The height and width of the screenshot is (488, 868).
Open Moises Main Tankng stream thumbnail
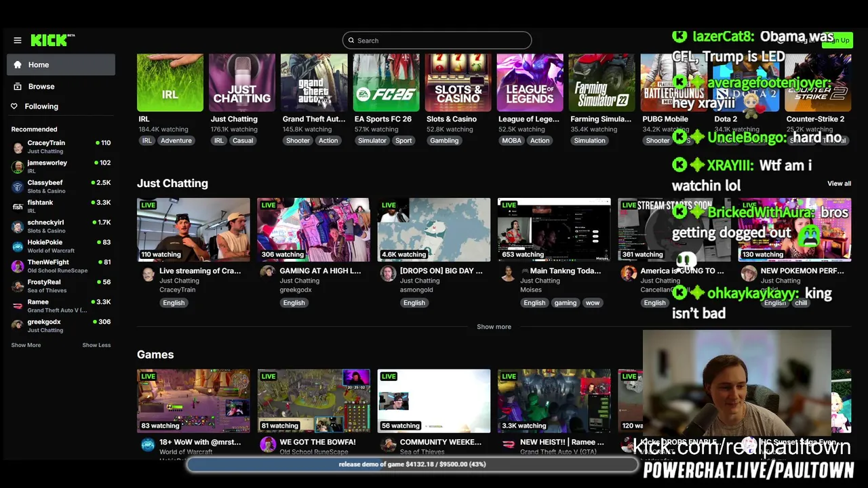pyautogui.click(x=554, y=230)
